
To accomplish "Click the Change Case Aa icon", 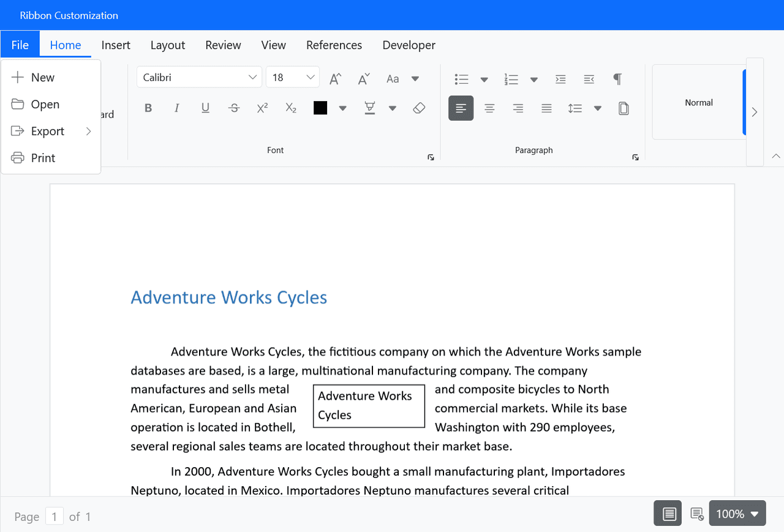I will pyautogui.click(x=393, y=78).
